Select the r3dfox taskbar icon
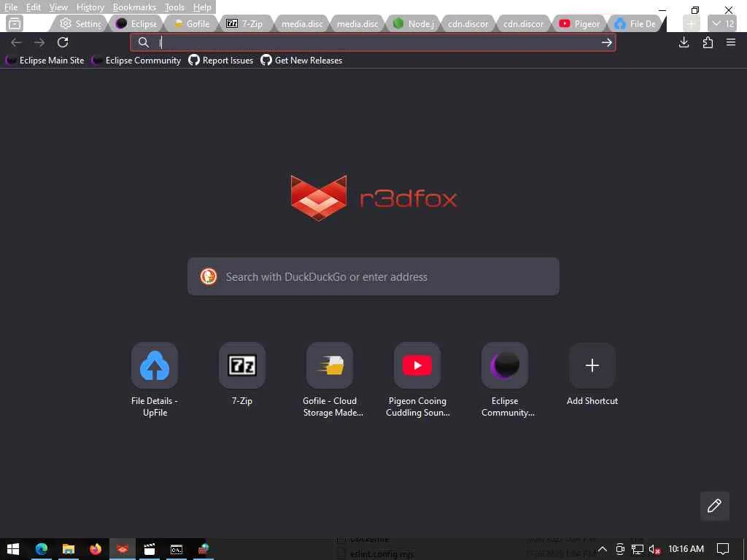 pyautogui.click(x=123, y=549)
